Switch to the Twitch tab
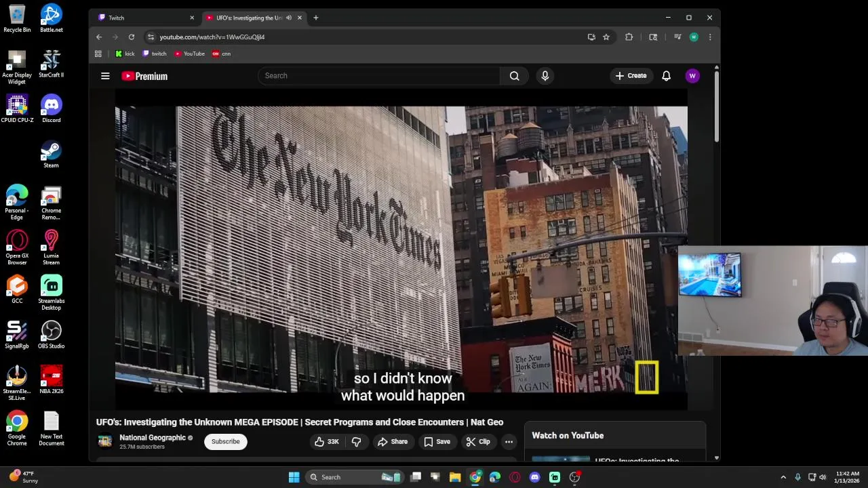This screenshot has width=868, height=488. (145, 18)
